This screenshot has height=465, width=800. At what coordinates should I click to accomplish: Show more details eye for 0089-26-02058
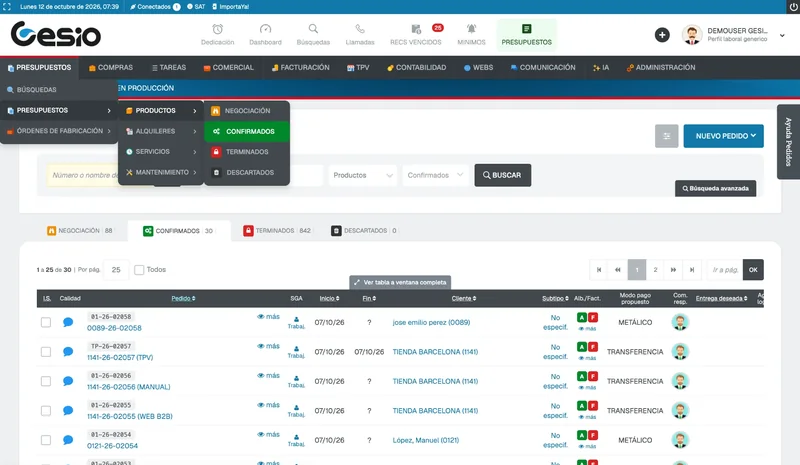[x=268, y=316]
